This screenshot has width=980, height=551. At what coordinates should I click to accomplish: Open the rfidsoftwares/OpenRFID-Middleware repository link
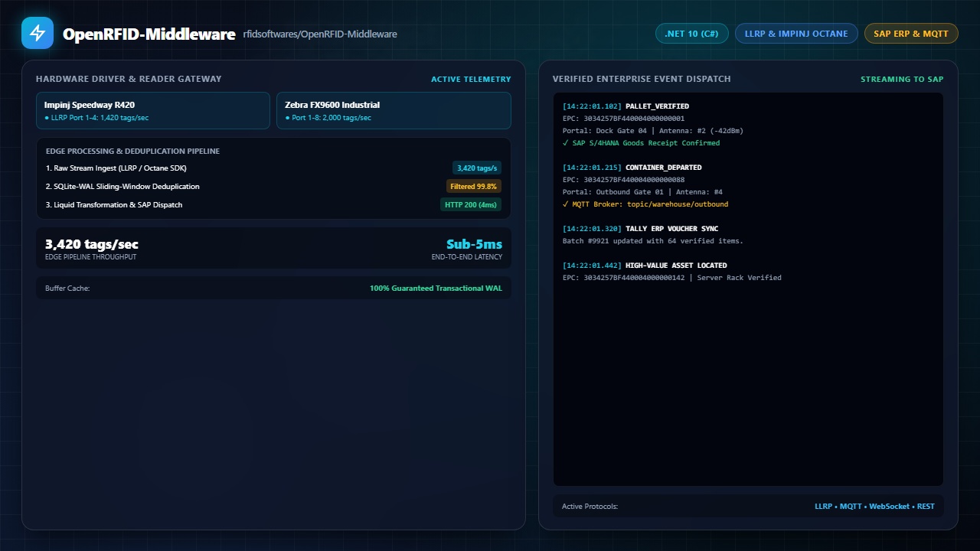(x=320, y=34)
